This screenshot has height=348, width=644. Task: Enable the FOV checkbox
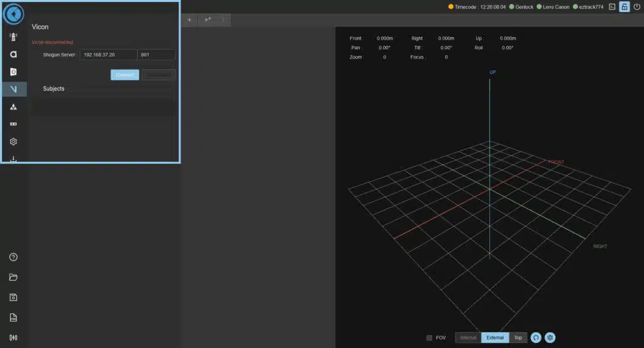(430, 338)
